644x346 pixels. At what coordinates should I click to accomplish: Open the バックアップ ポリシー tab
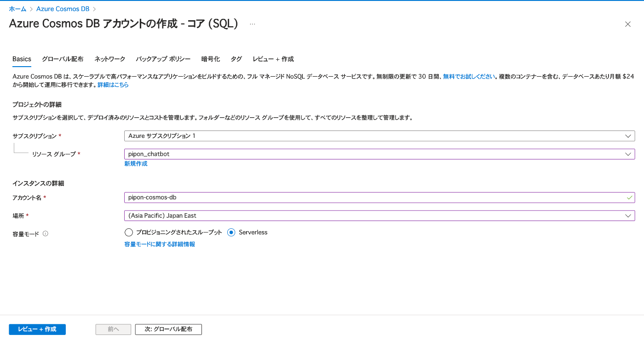(x=163, y=59)
